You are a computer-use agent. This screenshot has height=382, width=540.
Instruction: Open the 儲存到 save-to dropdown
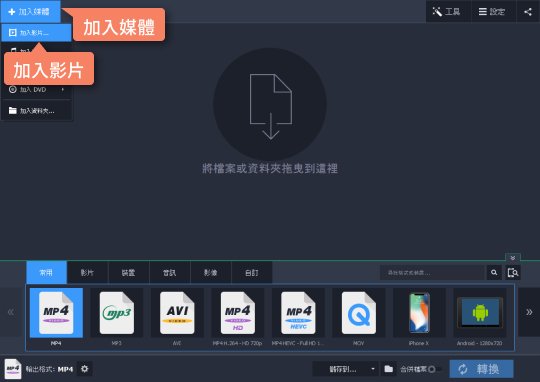(345, 369)
